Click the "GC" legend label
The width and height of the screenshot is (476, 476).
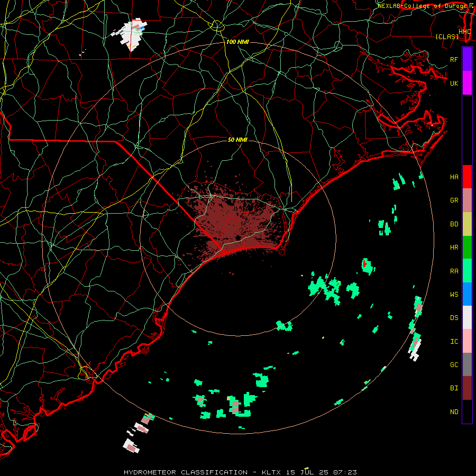click(454, 365)
